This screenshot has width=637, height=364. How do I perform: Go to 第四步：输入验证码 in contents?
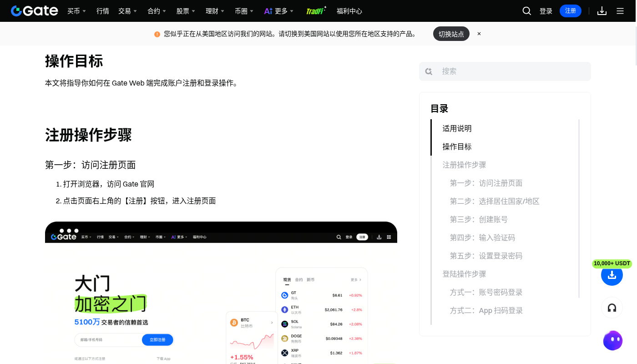482,238
